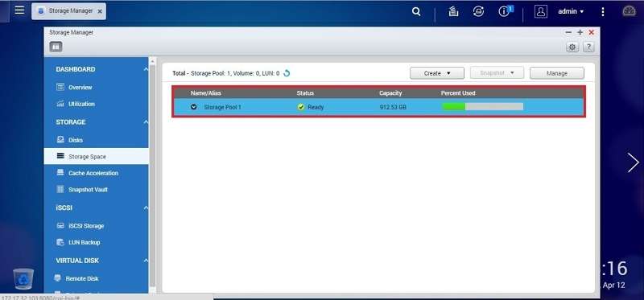Sort by the Capacity column header
Viewport: 644px width, 300px height.
pos(390,93)
